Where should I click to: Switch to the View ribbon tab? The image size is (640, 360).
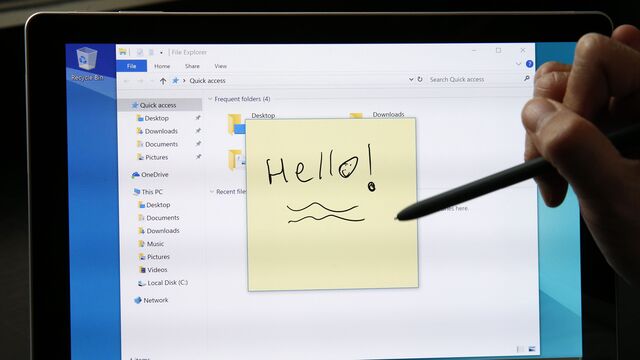[x=220, y=66]
